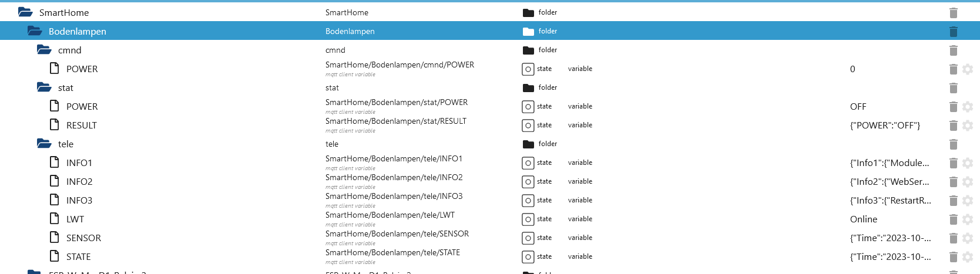Collapse the cmnd folder
This screenshot has width=980, height=274.
click(44, 49)
